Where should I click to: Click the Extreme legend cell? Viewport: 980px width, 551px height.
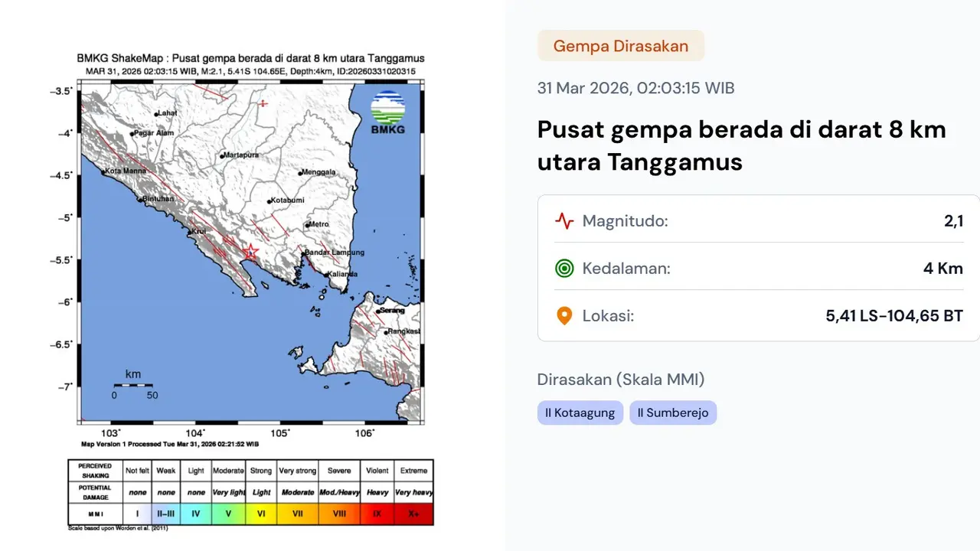point(413,471)
